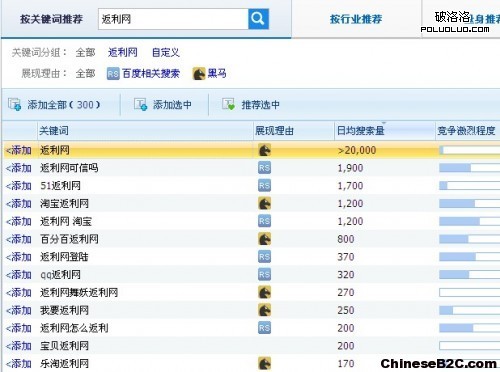Click the RS icon in the 返利网登陆 row
Image resolution: width=500 pixels, height=372 pixels.
(x=264, y=257)
